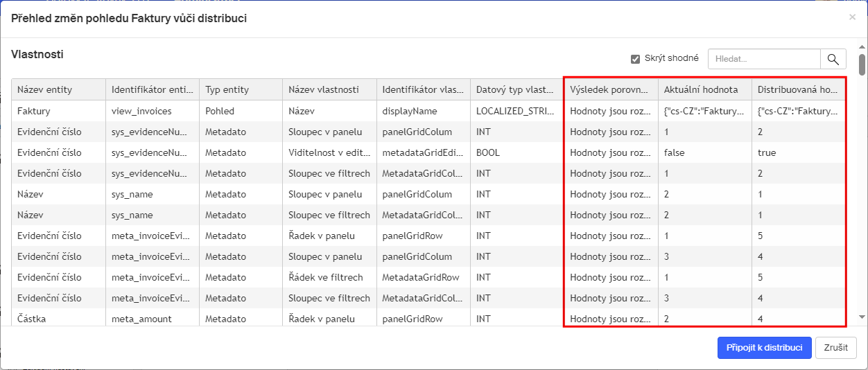Select the view_invoices identifier cell
Image resolution: width=868 pixels, height=370 pixels.
tap(153, 111)
